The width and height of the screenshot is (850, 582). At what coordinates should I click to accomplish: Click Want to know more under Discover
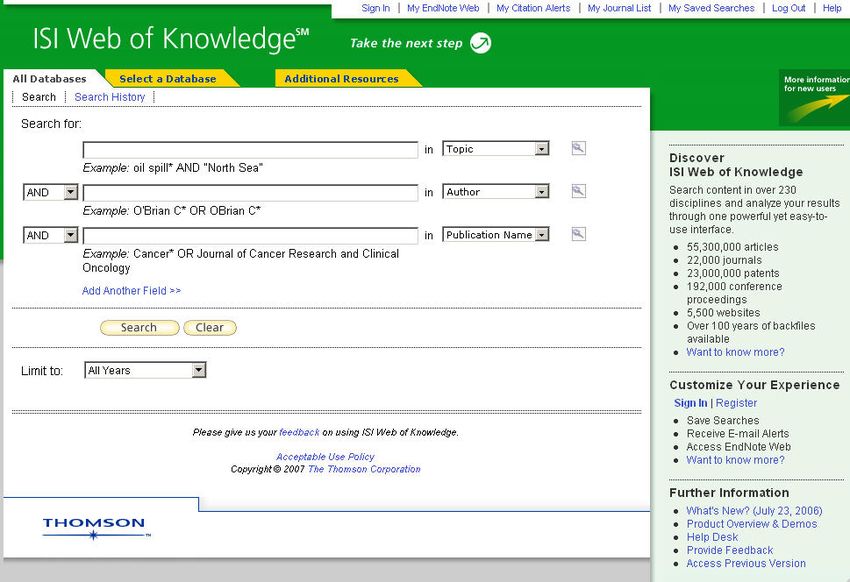736,352
